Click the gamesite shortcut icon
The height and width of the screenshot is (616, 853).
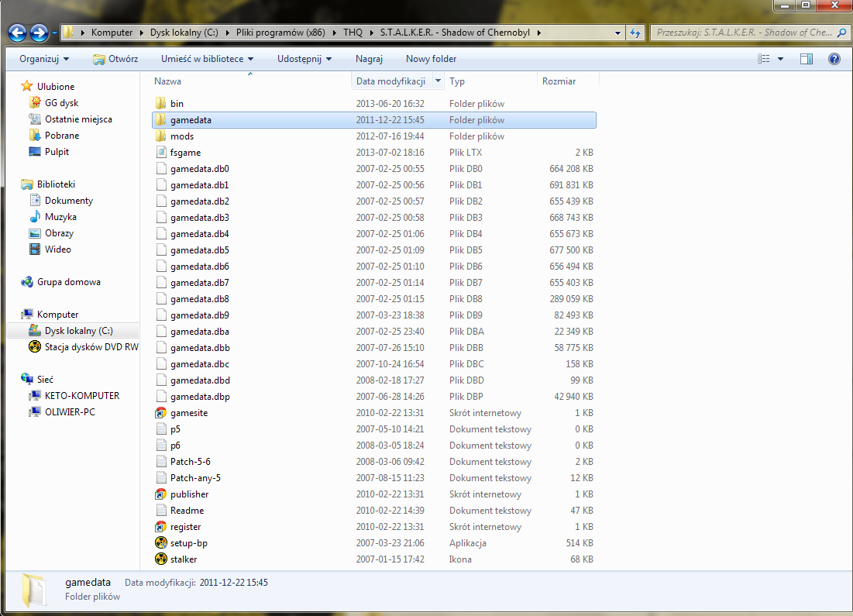[x=161, y=413]
